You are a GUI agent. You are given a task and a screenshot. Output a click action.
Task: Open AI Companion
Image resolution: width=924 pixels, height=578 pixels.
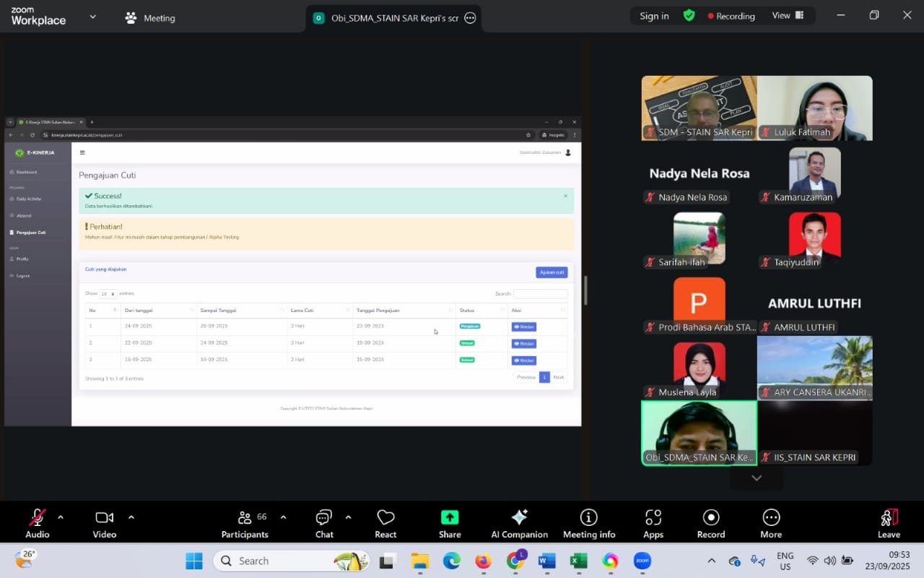519,523
